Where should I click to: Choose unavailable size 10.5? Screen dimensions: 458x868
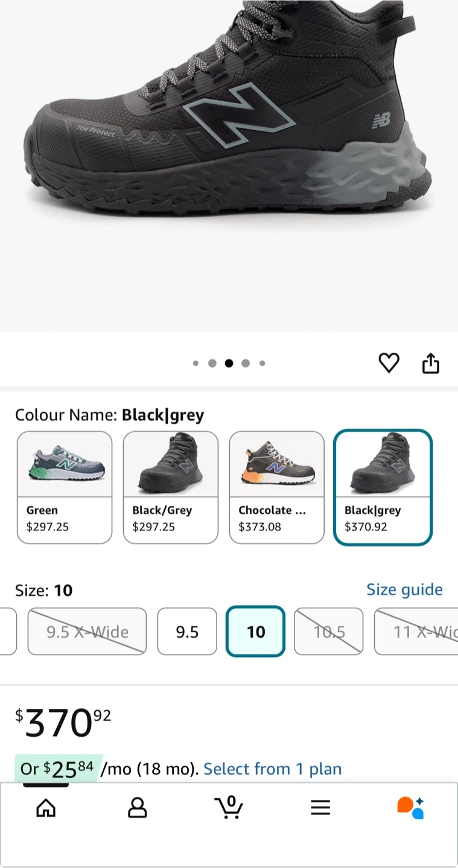pos(329,631)
